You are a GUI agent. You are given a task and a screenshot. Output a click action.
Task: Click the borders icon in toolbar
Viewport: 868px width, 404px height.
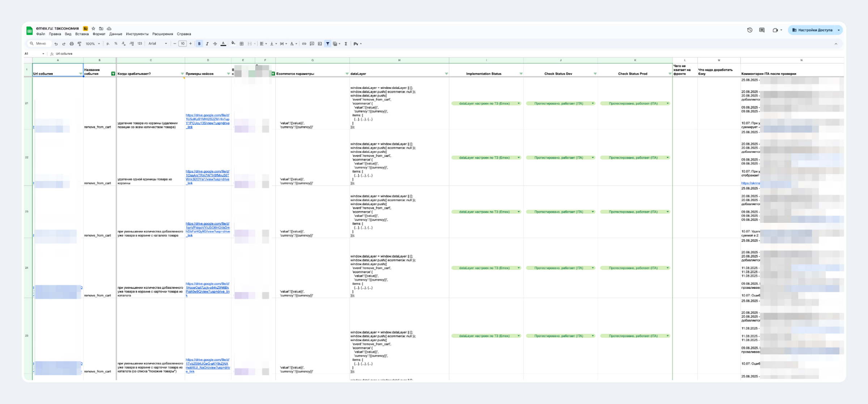(x=242, y=44)
